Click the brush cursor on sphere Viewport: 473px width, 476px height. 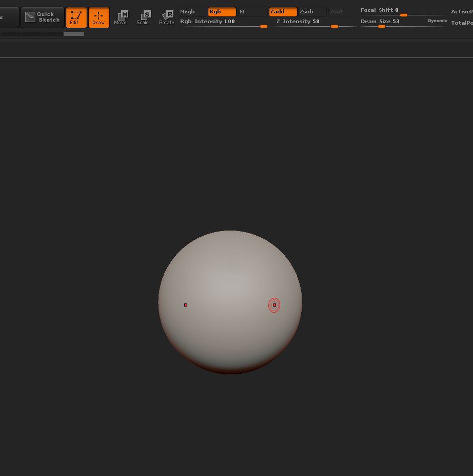(x=274, y=305)
